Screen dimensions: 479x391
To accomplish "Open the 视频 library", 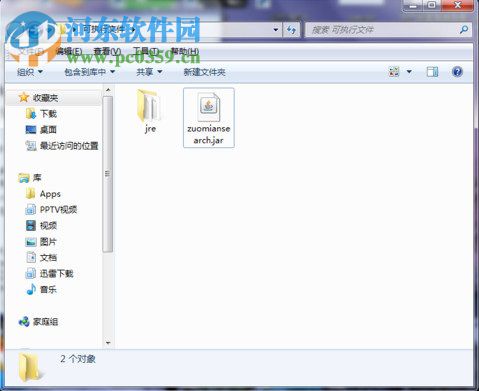I will (41, 226).
